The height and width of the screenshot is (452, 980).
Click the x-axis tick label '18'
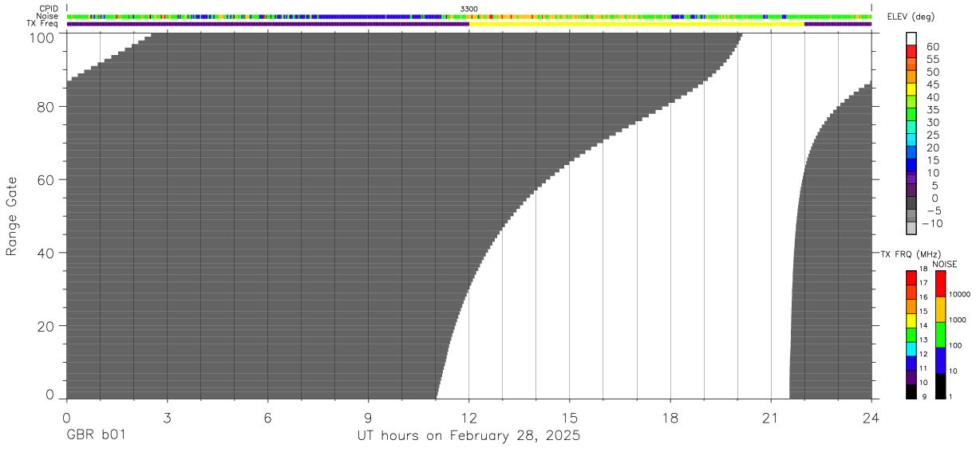[x=670, y=417]
